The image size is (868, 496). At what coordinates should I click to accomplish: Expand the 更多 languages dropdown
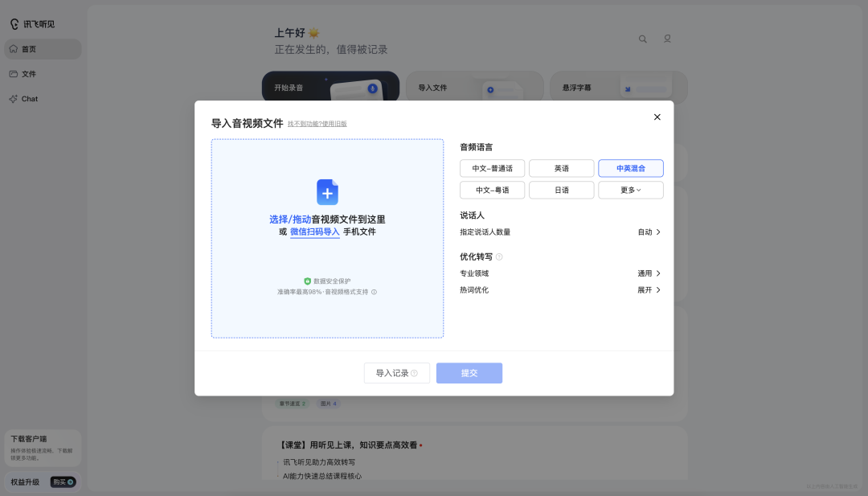pyautogui.click(x=631, y=190)
